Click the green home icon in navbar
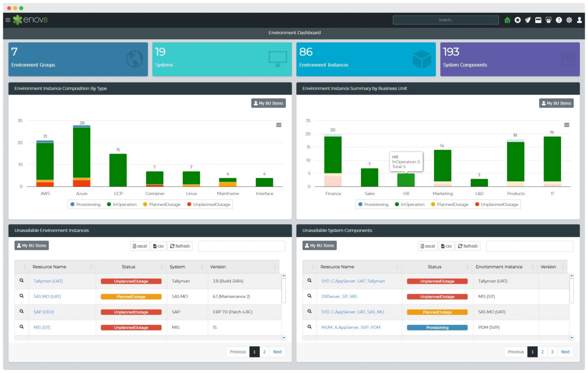Viewport: 588px width, 373px height. coord(507,20)
